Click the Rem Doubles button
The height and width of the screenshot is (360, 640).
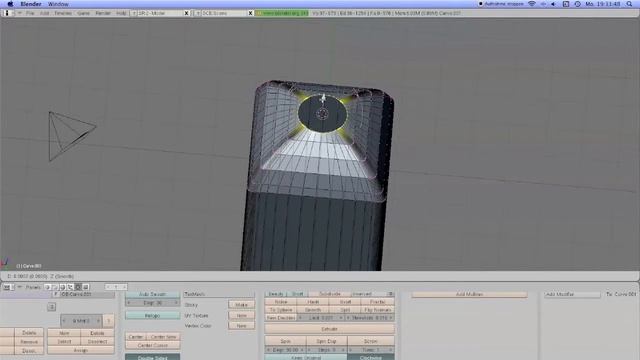(x=281, y=318)
